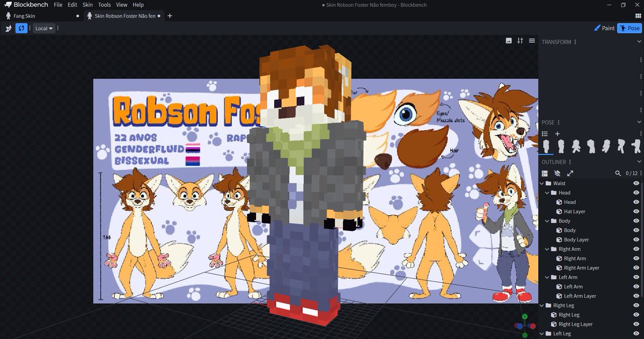Image resolution: width=644 pixels, height=339 pixels.
Task: Hide the Body Layer cube
Action: click(x=636, y=240)
